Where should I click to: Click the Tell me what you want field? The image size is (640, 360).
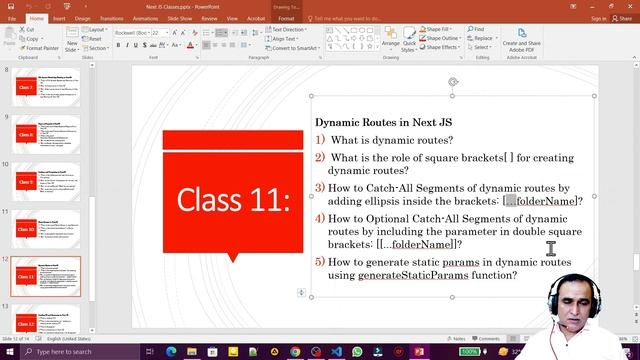click(x=345, y=19)
